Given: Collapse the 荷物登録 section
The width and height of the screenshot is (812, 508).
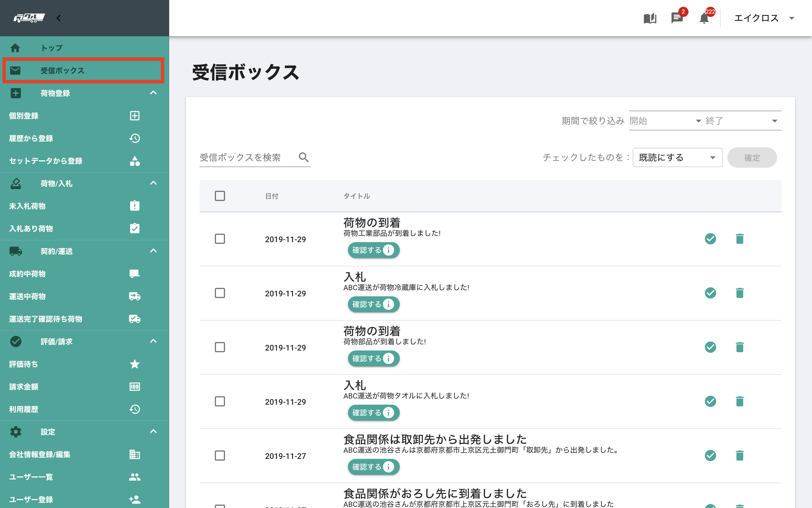Looking at the screenshot, I should point(153,93).
